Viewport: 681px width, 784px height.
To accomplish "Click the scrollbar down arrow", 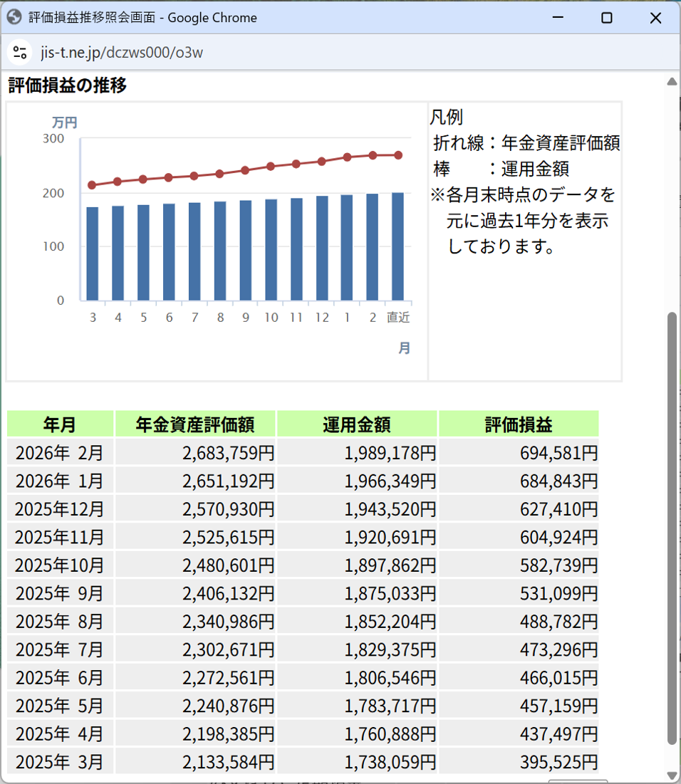I will (x=671, y=775).
